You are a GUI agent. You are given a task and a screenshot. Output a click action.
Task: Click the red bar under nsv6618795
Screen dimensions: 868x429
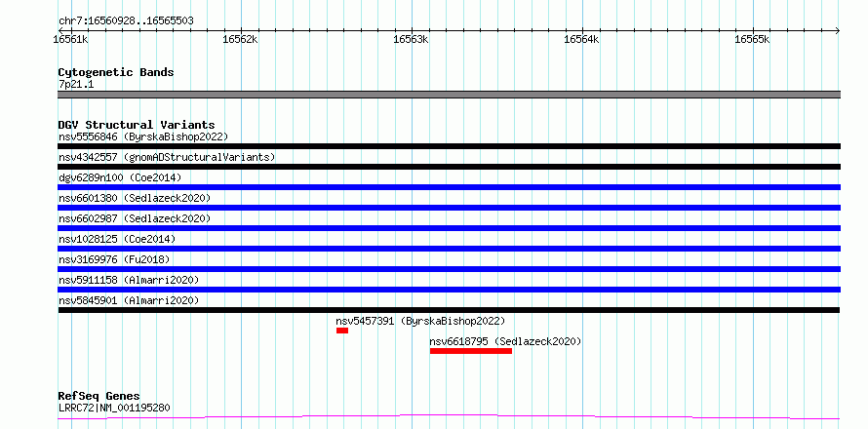pyautogui.click(x=471, y=351)
